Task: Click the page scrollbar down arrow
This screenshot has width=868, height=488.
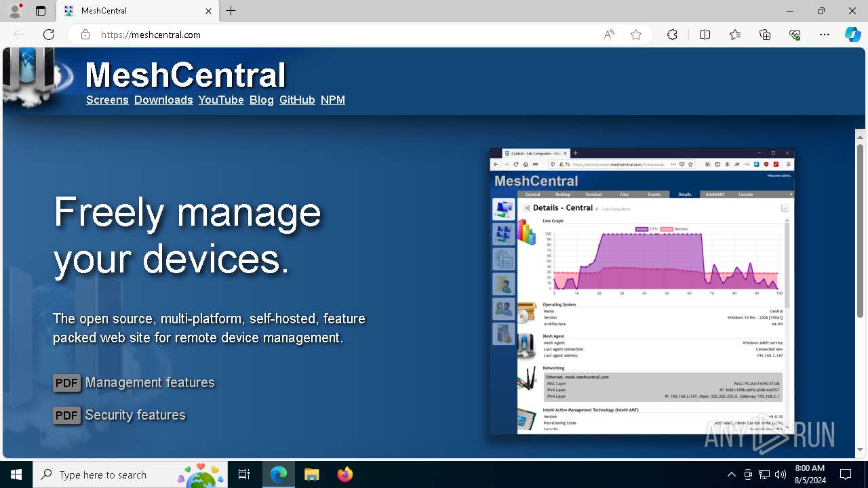Action: click(860, 449)
